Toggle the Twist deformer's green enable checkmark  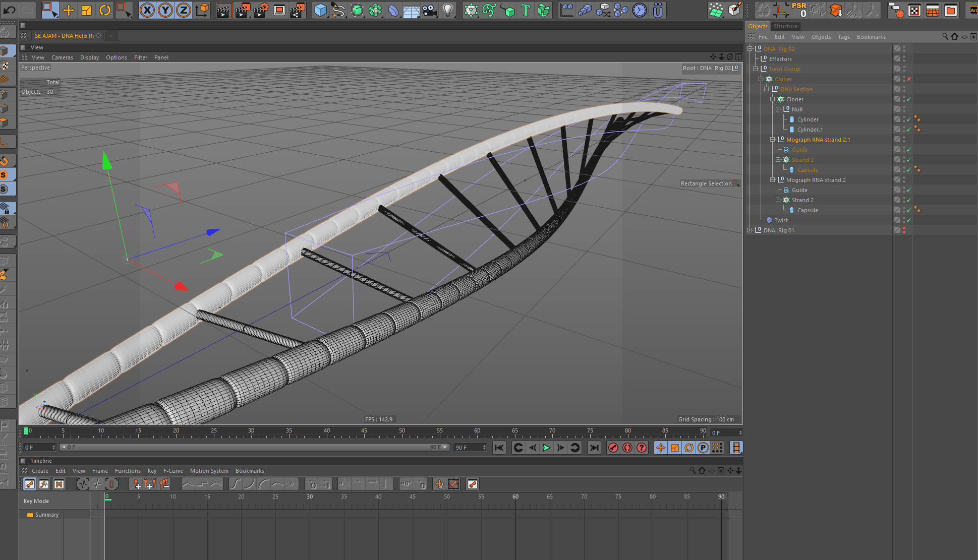[909, 220]
